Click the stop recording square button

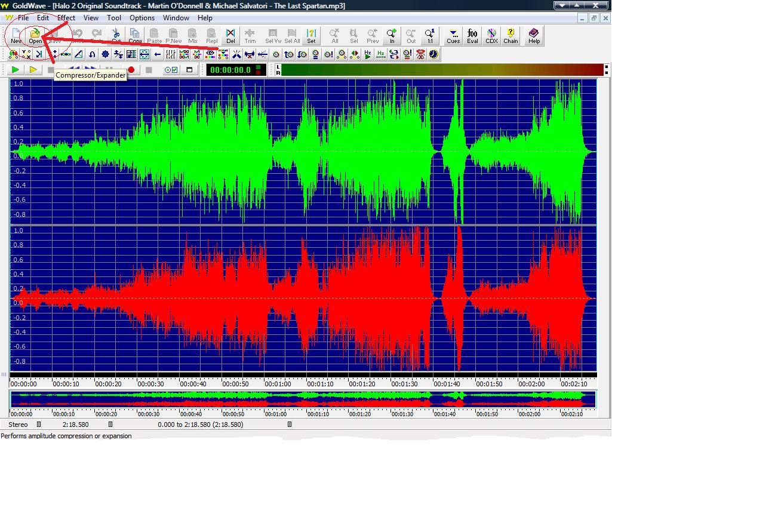coord(149,70)
